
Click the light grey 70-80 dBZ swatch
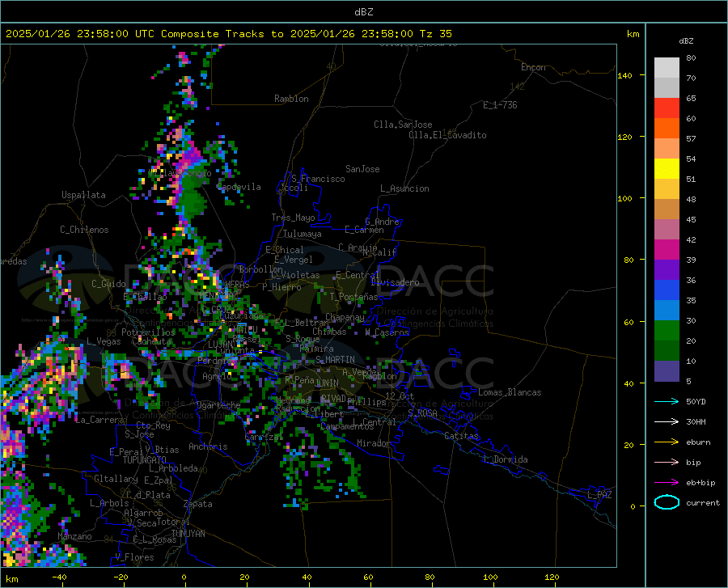667,68
